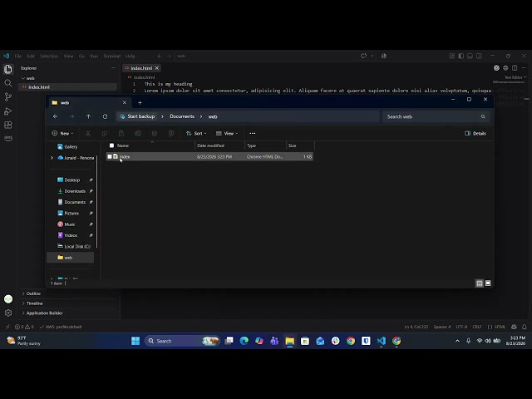The image size is (532, 399).
Task: Select the index.html editor tab
Action: pyautogui.click(x=141, y=68)
